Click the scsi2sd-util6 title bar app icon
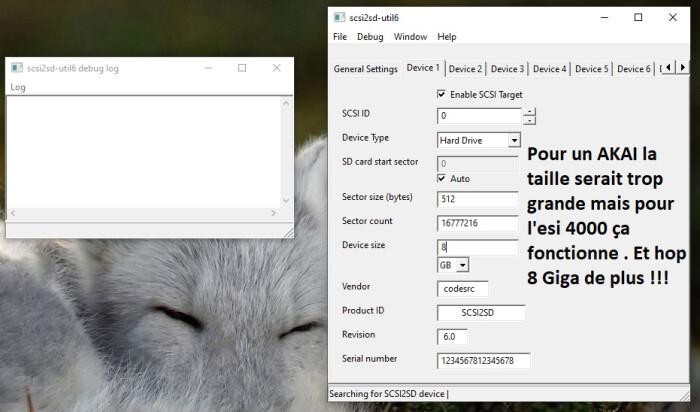This screenshot has height=412, width=700. [340, 17]
